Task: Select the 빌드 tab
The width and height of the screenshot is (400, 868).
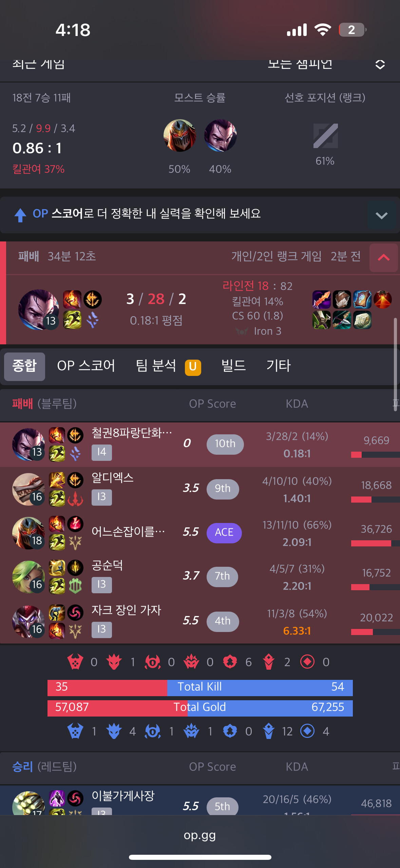Action: coord(233,366)
